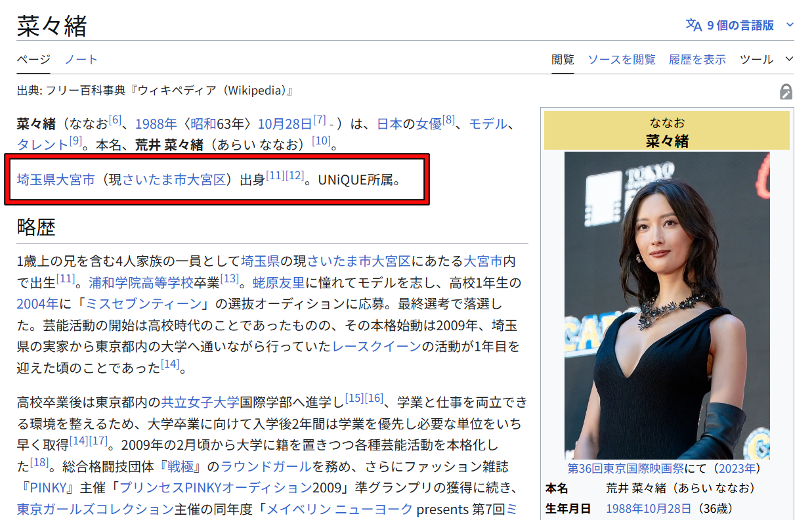Screen dimensions: 812x520
Task: Click the infobox portrait photo
Action: click(x=666, y=305)
